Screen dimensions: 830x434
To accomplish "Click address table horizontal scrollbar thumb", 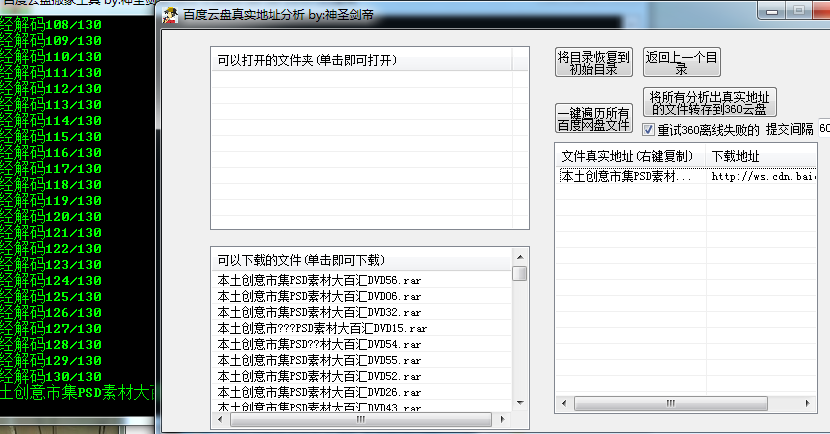I will coord(671,403).
